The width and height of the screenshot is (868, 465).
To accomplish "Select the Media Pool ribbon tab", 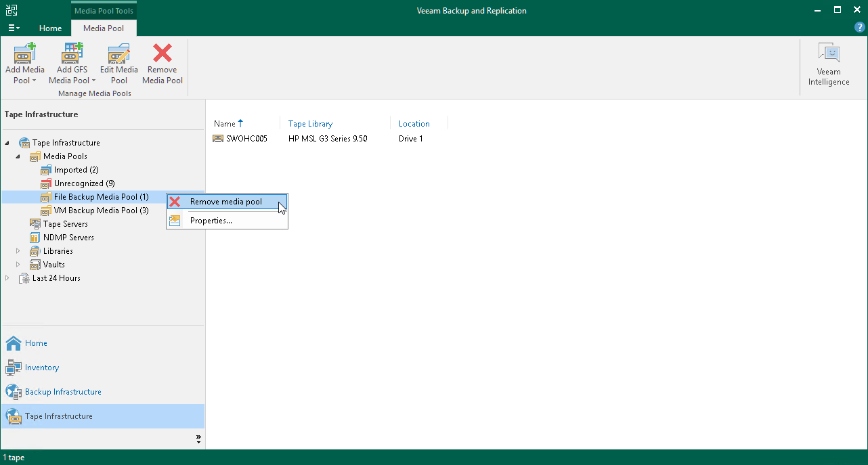I will pos(104,28).
